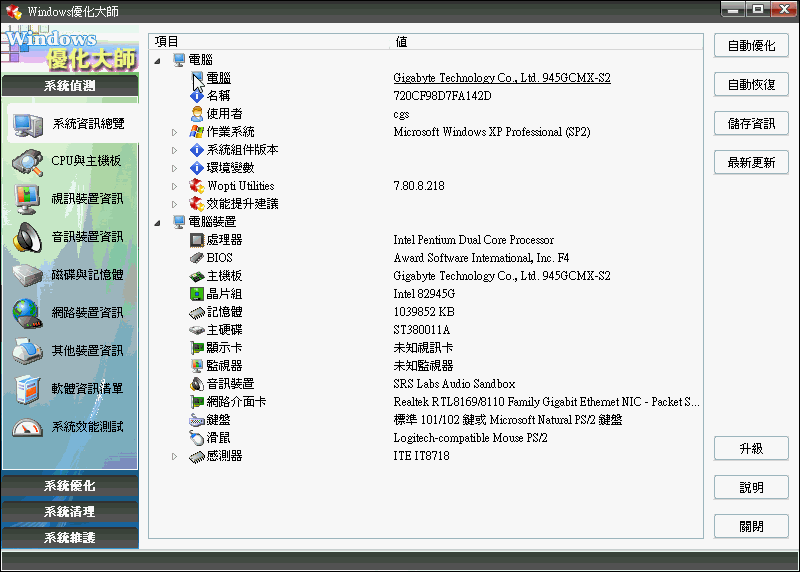Screen dimensions: 800x572
Task: Select 磁碟與記憶體 sidebar item
Action: tap(87, 275)
